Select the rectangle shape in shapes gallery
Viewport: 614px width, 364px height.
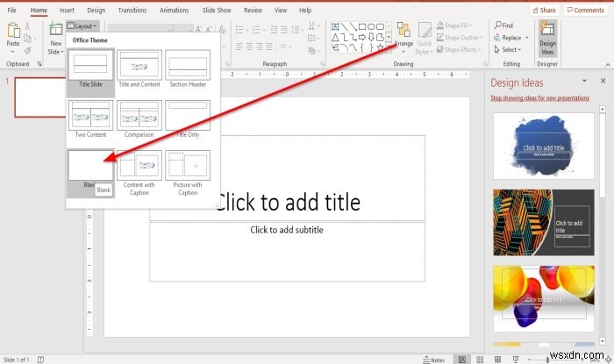(x=362, y=26)
